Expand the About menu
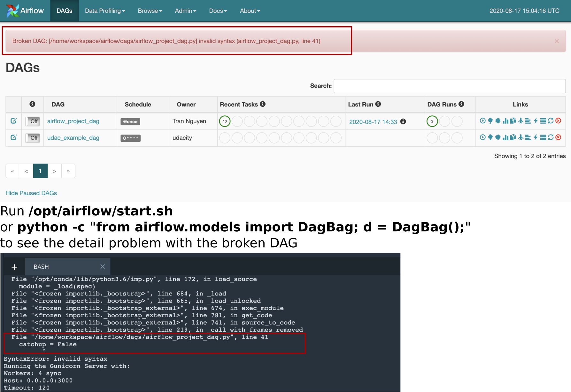This screenshot has height=392, width=571. pyautogui.click(x=250, y=11)
